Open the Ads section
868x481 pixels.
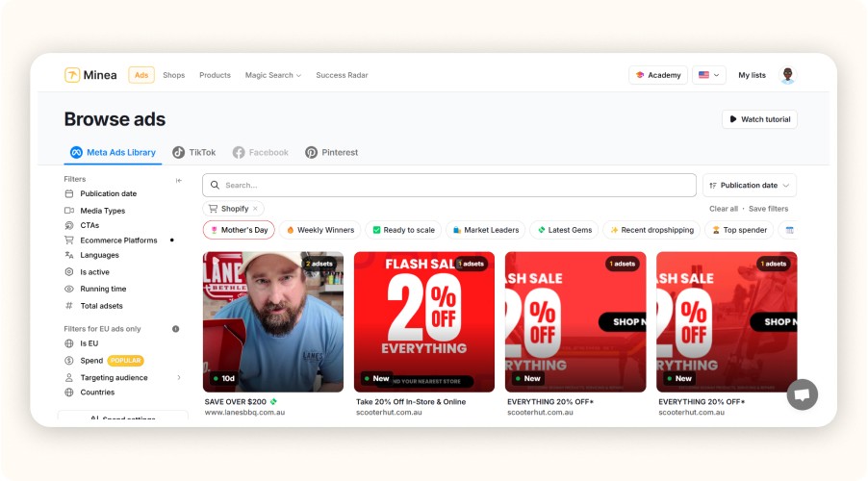click(x=141, y=75)
